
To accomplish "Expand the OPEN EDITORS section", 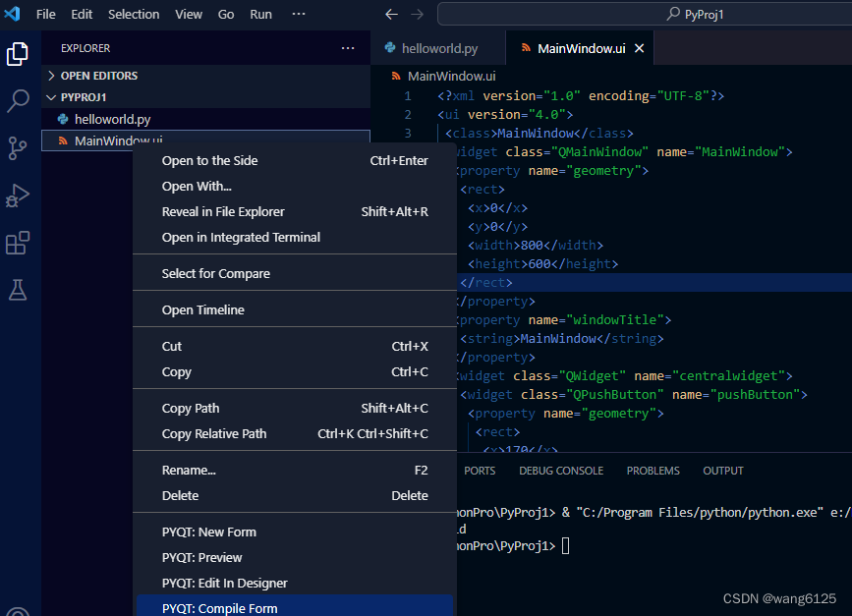I will pyautogui.click(x=51, y=75).
